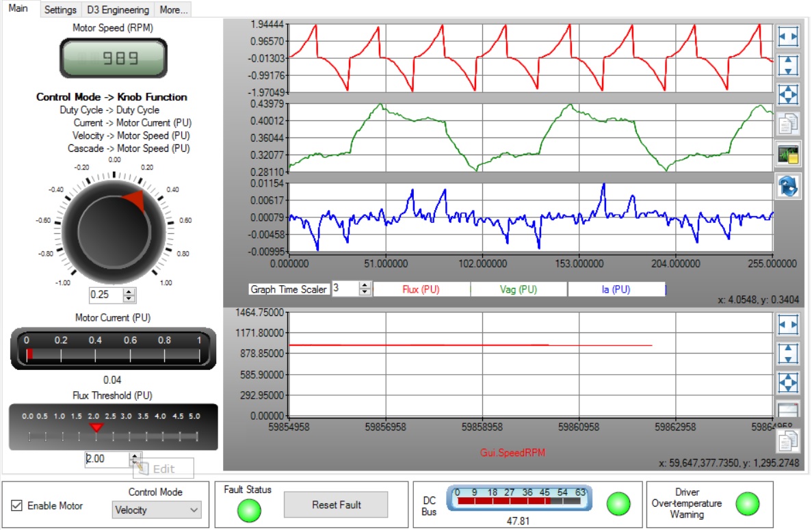This screenshot has height=530, width=812.
Task: Click the 153.000000 x-axis tick label
Action: 579,263
